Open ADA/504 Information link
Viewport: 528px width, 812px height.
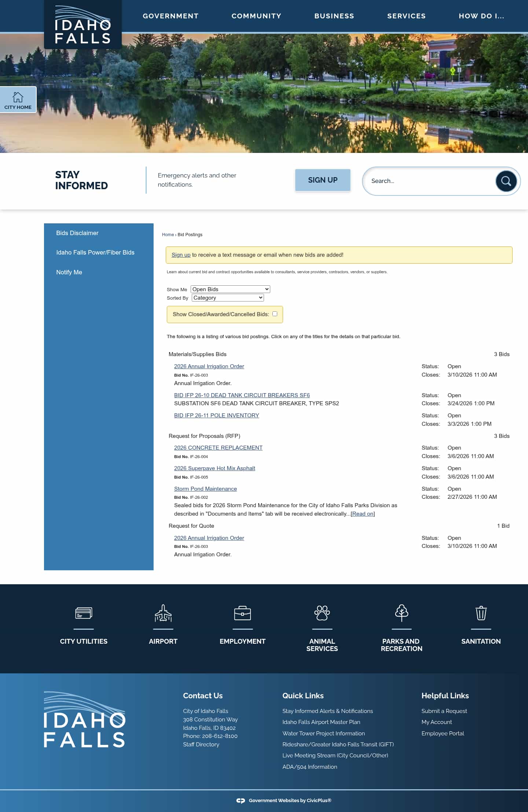[310, 767]
